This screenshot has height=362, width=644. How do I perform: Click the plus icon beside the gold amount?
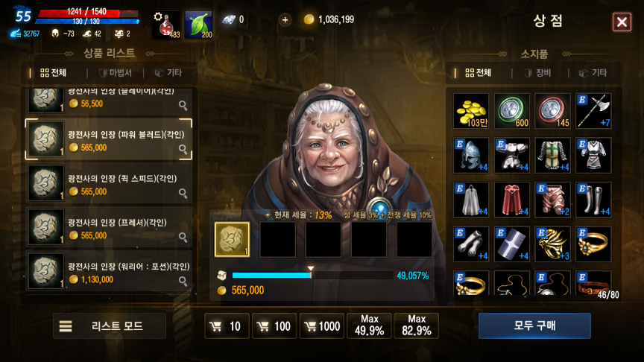[x=285, y=19]
